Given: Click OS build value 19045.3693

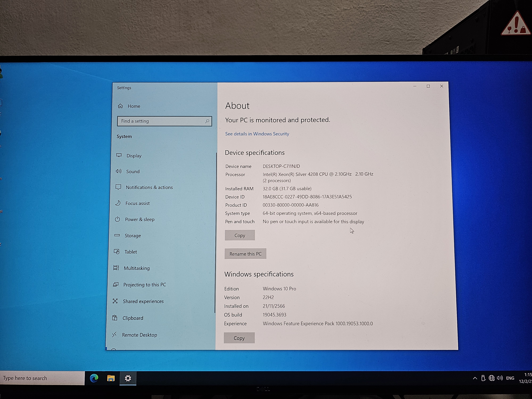Looking at the screenshot, I should point(274,315).
